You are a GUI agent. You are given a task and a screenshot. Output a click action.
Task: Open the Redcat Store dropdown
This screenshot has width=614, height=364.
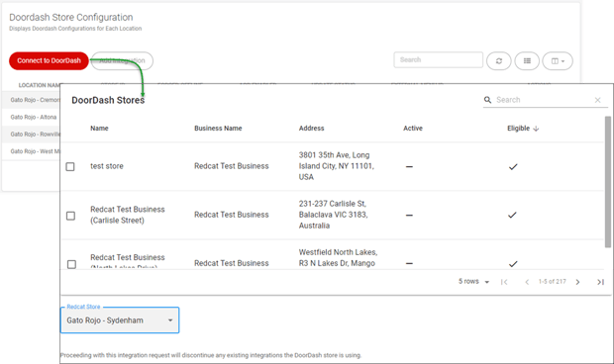point(120,320)
